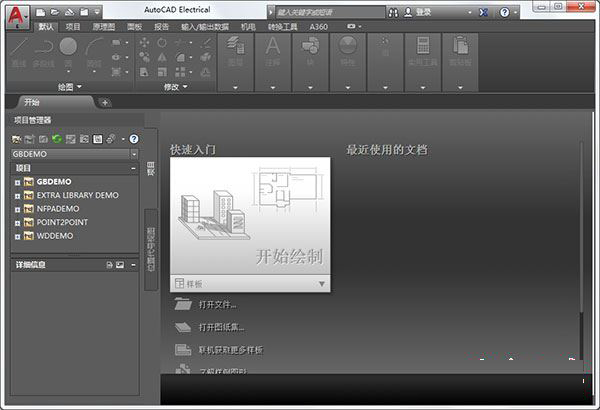The image size is (600, 410).
Task: Select the Circle tool in draw panel
Action: (67, 47)
